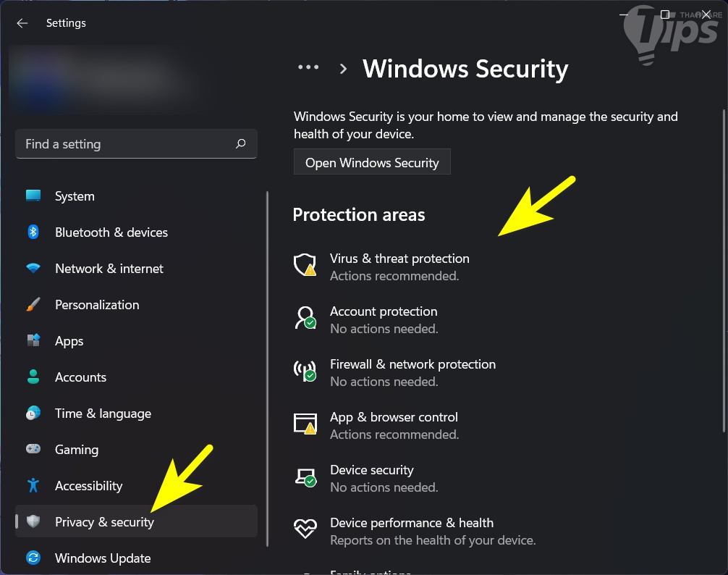This screenshot has width=728, height=575.
Task: Go to the Apps settings category
Action: pyautogui.click(x=69, y=341)
